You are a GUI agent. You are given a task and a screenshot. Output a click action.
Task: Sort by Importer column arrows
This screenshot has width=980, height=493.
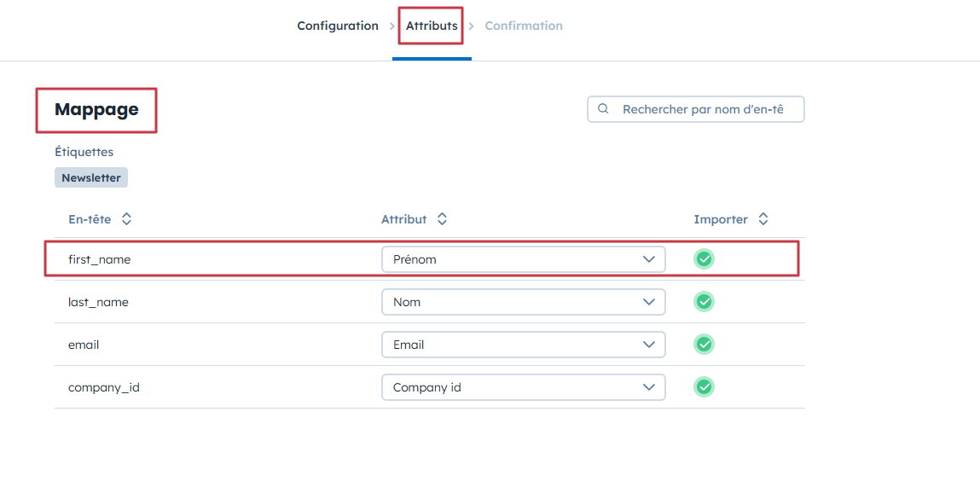[x=763, y=219]
